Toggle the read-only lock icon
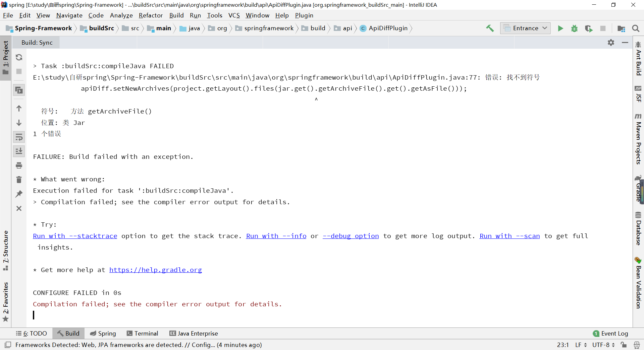Screen dimensions: 644x350 (x=624, y=345)
